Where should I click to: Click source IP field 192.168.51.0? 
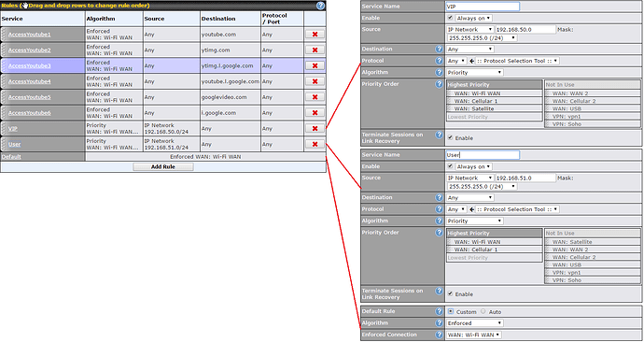[525, 178]
